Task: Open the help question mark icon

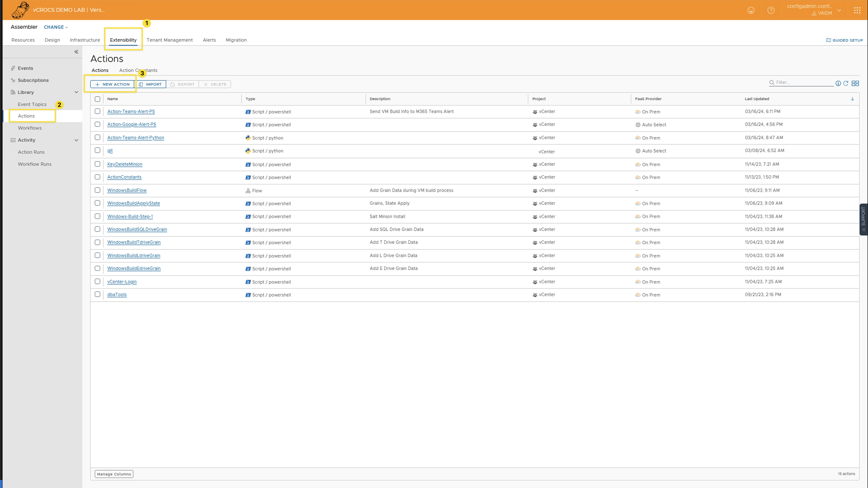Action: point(771,10)
